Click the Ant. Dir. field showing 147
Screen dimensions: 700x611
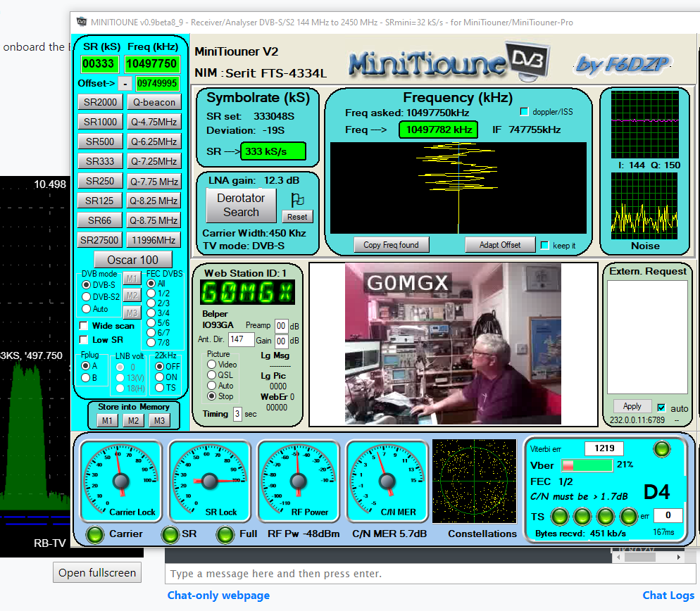coord(241,339)
